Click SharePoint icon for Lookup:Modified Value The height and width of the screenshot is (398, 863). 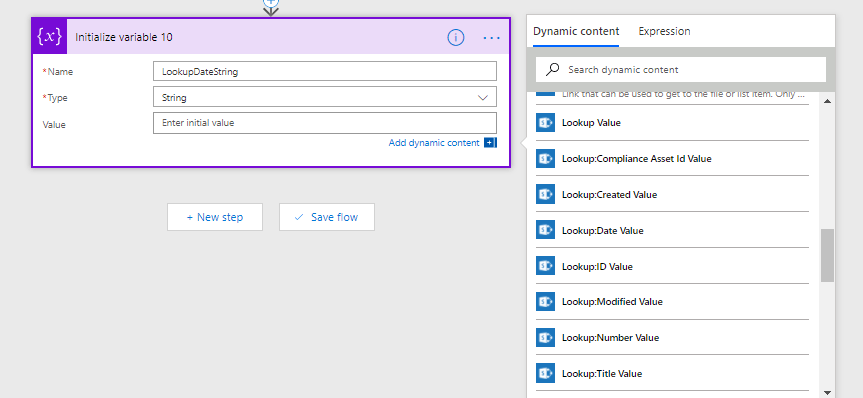(545, 302)
